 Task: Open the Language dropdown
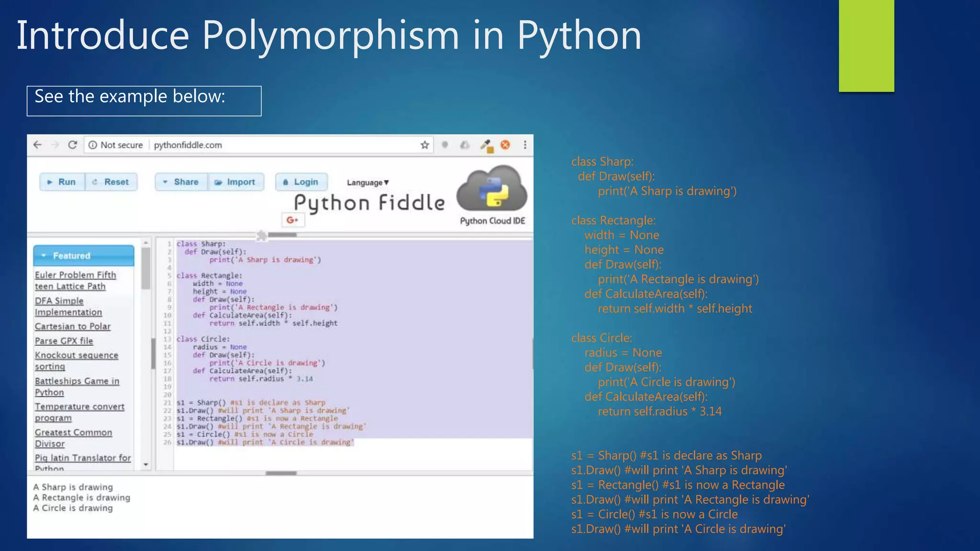point(368,182)
